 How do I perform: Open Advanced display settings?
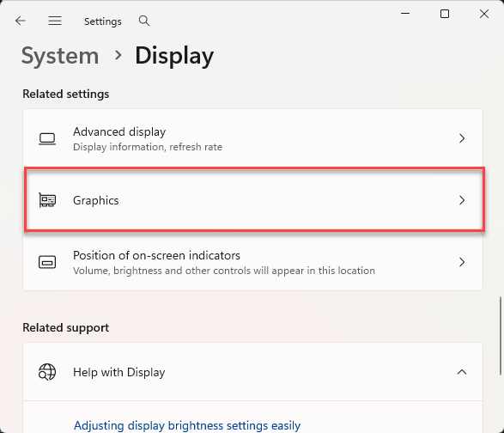coord(252,138)
